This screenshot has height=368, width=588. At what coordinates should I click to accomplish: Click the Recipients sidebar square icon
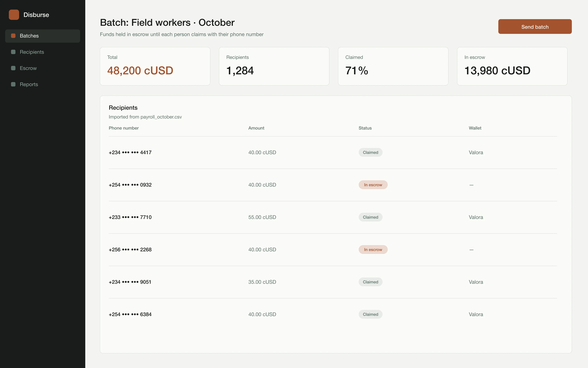[x=13, y=52]
